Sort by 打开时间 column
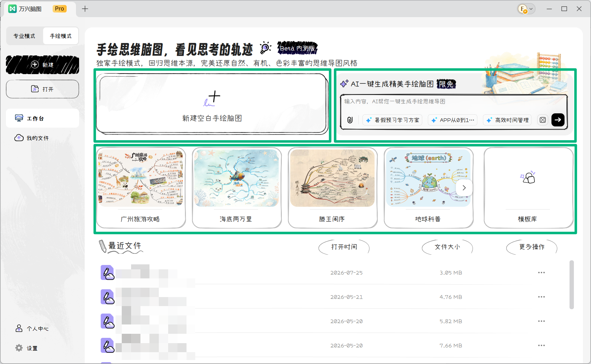Screen dimensions: 591x364 coord(344,247)
